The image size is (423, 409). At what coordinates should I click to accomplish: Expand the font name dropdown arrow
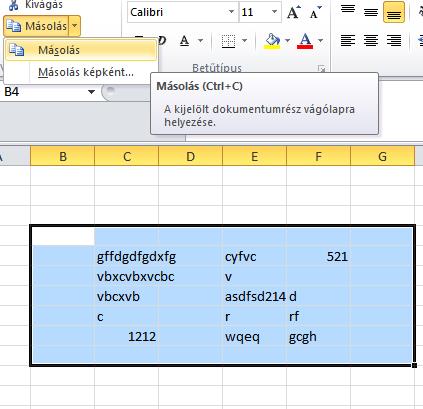(232, 12)
